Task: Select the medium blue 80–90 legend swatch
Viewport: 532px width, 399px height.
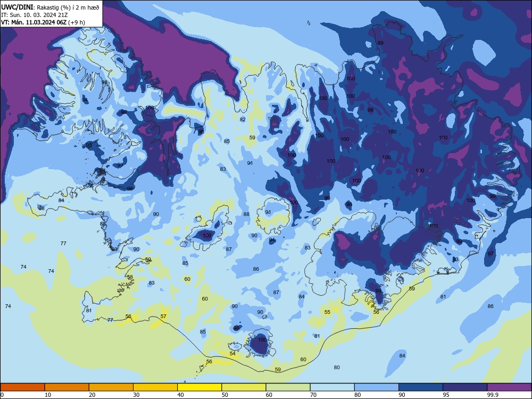Action: tap(377, 387)
